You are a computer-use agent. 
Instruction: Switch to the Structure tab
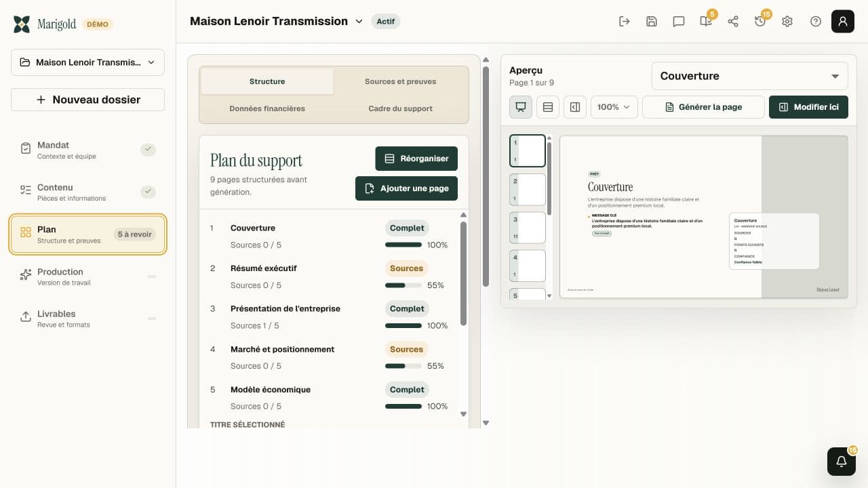tap(267, 81)
